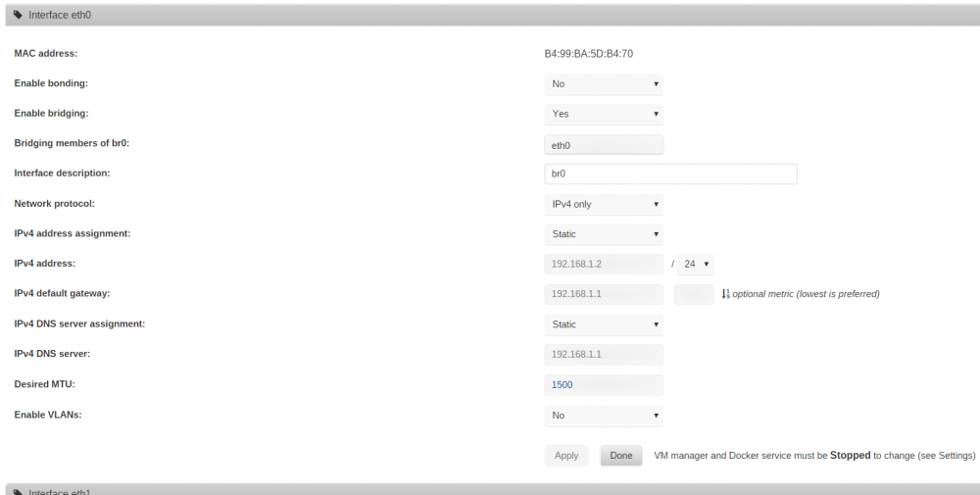Click the Interface eth0 section header
The image size is (980, 495).
(493, 15)
